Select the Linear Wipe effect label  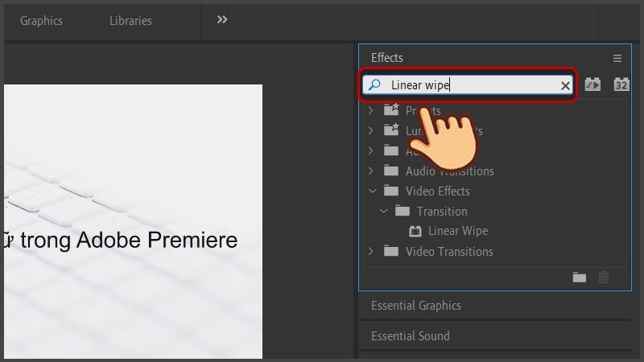(x=457, y=232)
